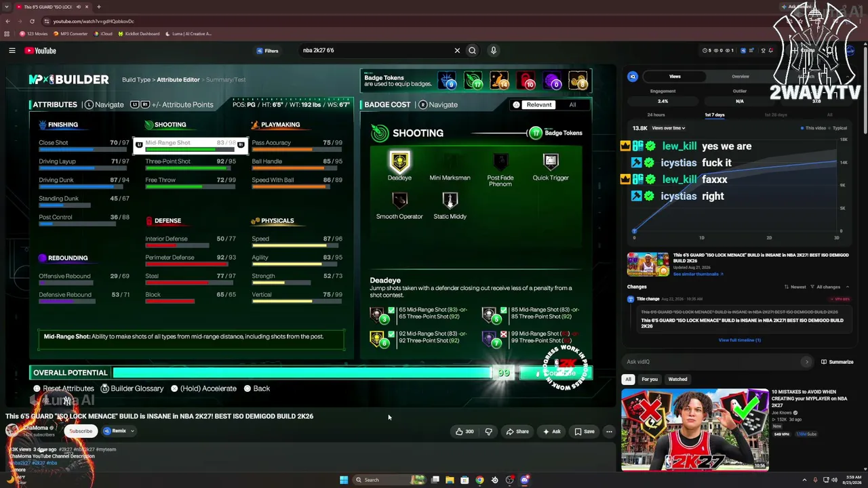The image size is (868, 488).
Task: Go to the YouTube home logo
Action: click(41, 50)
